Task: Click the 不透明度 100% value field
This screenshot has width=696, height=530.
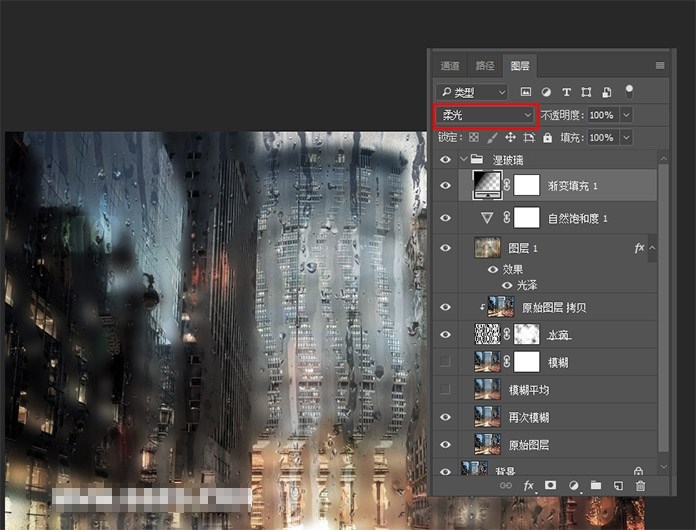Action: [603, 115]
